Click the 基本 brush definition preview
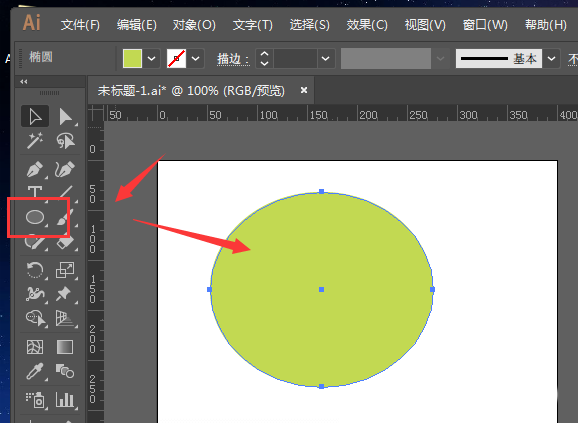The image size is (578, 423). tap(499, 59)
